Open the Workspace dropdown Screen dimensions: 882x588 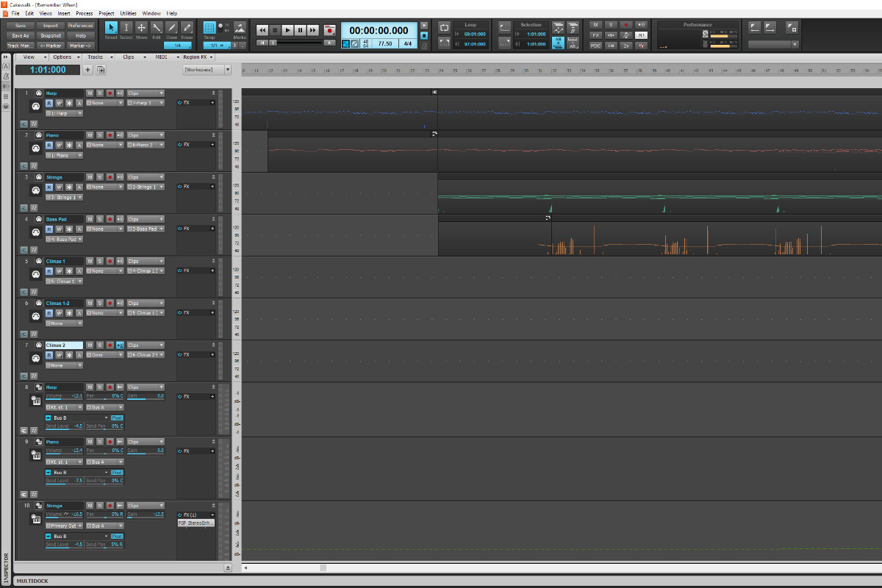click(207, 70)
